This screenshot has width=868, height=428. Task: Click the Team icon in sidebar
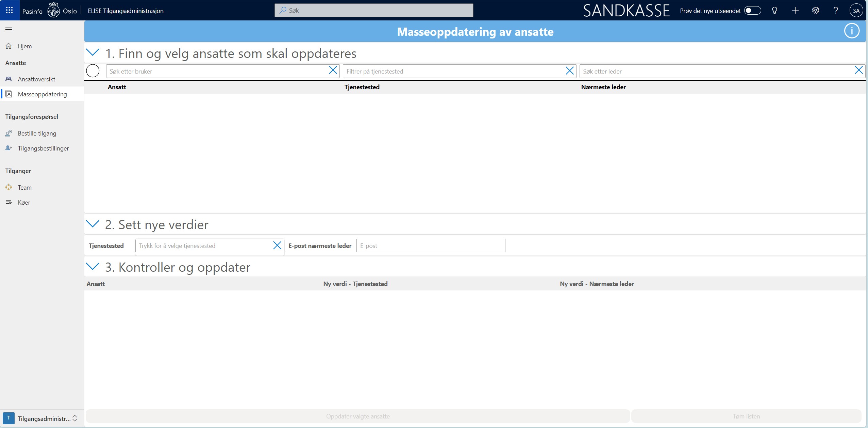[x=8, y=187]
